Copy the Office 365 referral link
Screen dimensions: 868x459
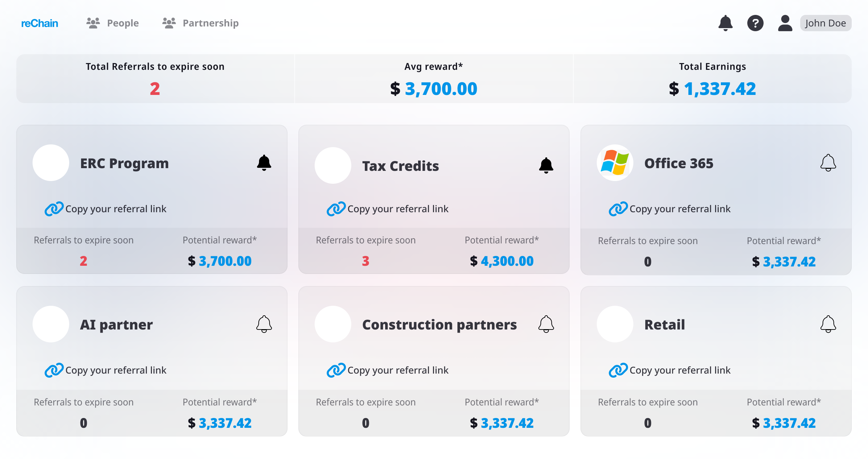pyautogui.click(x=680, y=209)
